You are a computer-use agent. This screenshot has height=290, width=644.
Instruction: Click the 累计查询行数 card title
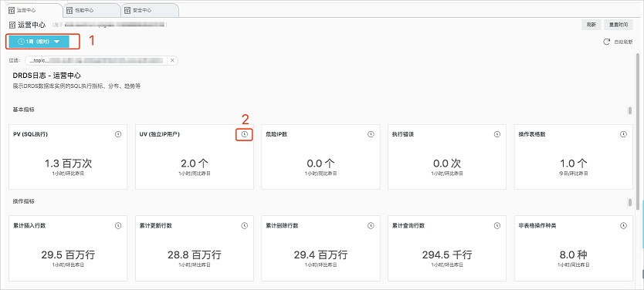click(x=408, y=226)
